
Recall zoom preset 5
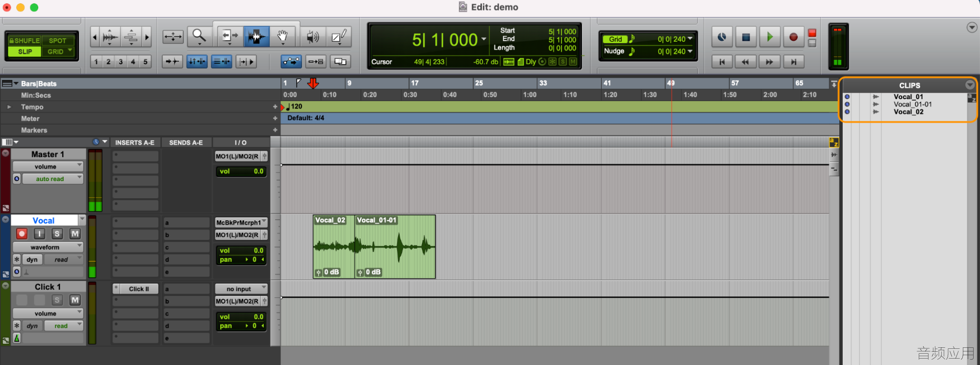click(145, 62)
